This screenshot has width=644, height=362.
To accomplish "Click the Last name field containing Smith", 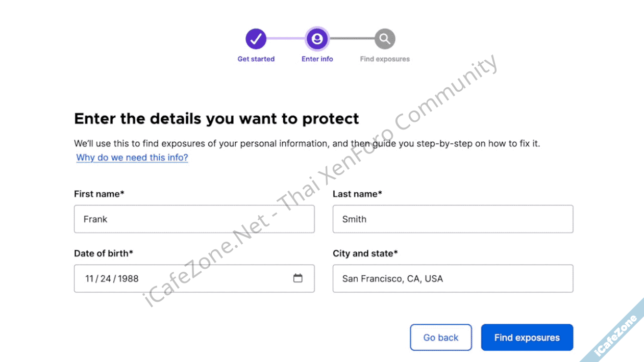I will [x=453, y=219].
